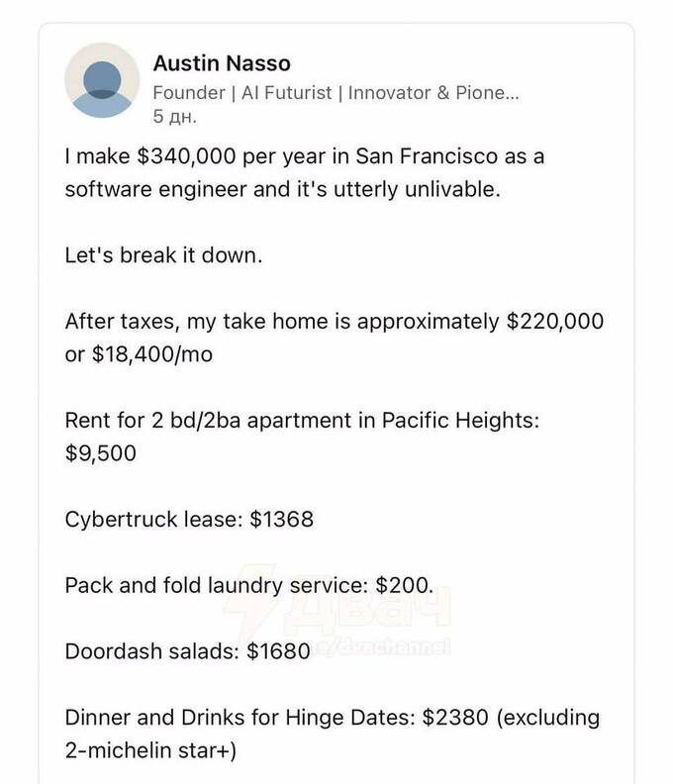The image size is (673, 784).
Task: Click the "5 дн." post timestamp
Action: [175, 116]
